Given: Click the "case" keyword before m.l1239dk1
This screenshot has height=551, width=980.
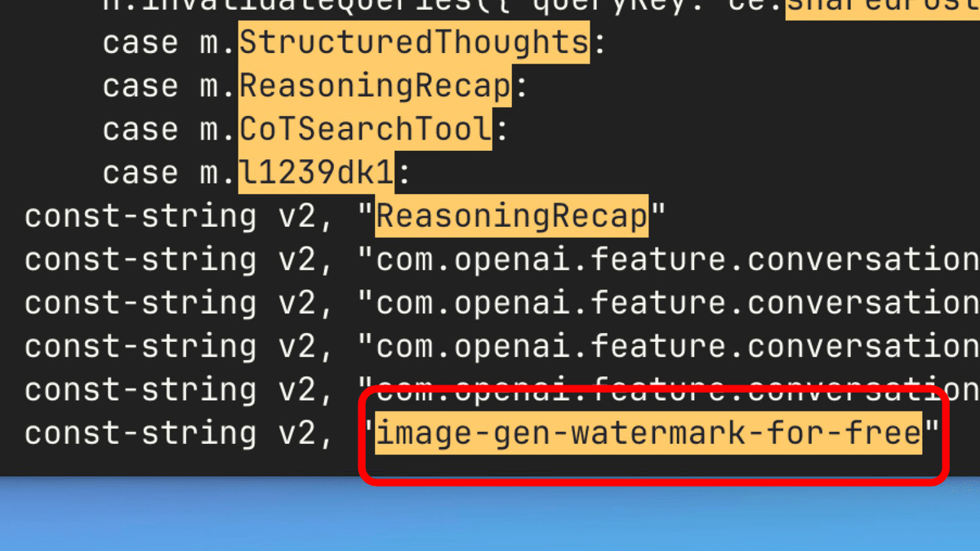Looking at the screenshot, I should click(140, 173).
